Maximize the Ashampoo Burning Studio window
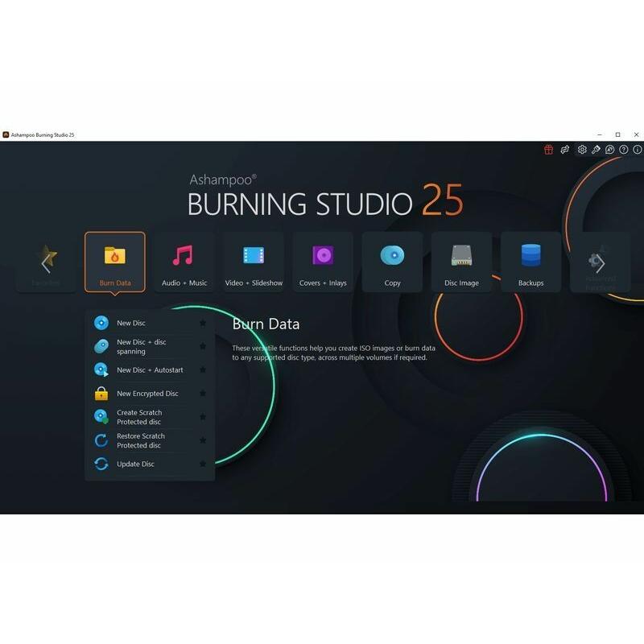 pos(617,134)
